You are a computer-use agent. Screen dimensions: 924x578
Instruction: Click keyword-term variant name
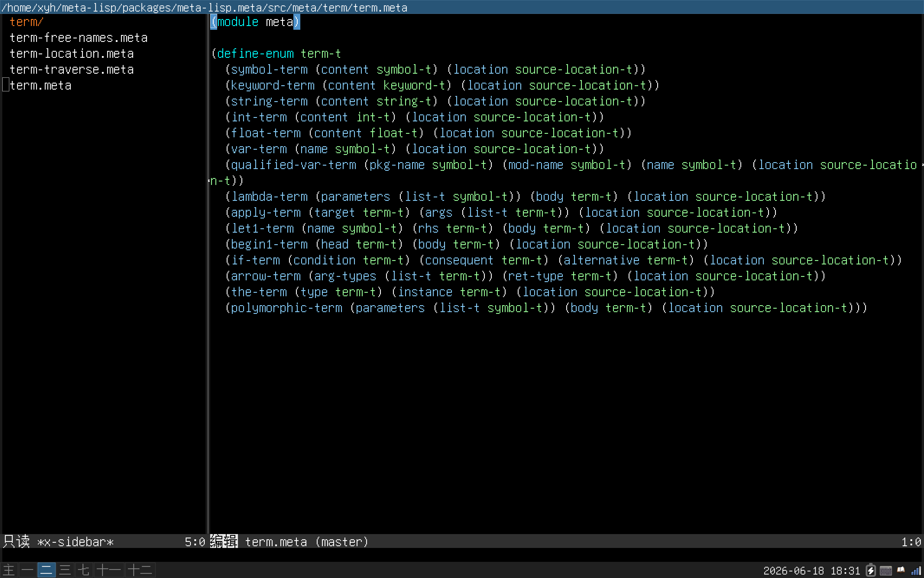273,85
